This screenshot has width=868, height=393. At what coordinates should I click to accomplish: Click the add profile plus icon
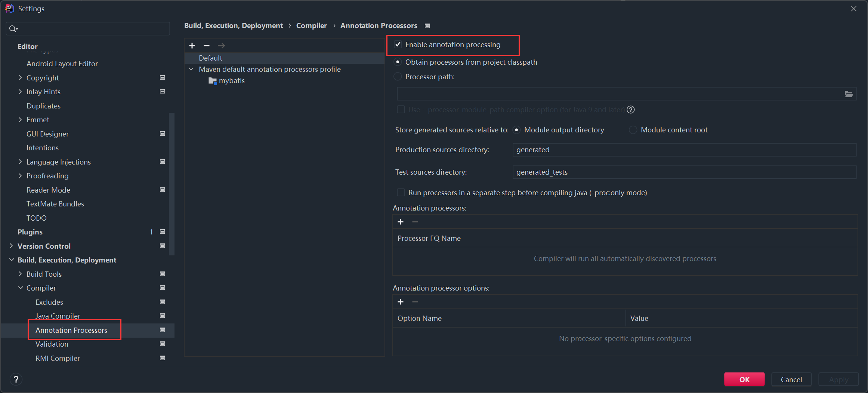coord(192,46)
